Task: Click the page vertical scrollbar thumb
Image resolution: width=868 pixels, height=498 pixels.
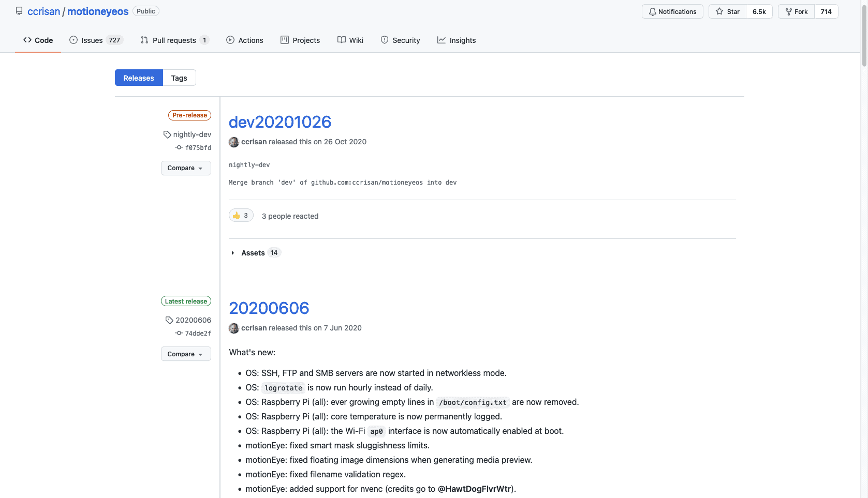Action: click(864, 34)
